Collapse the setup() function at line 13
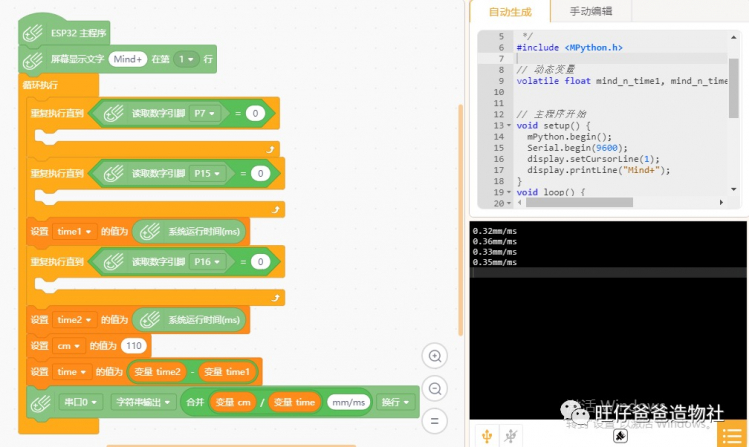 509,126
